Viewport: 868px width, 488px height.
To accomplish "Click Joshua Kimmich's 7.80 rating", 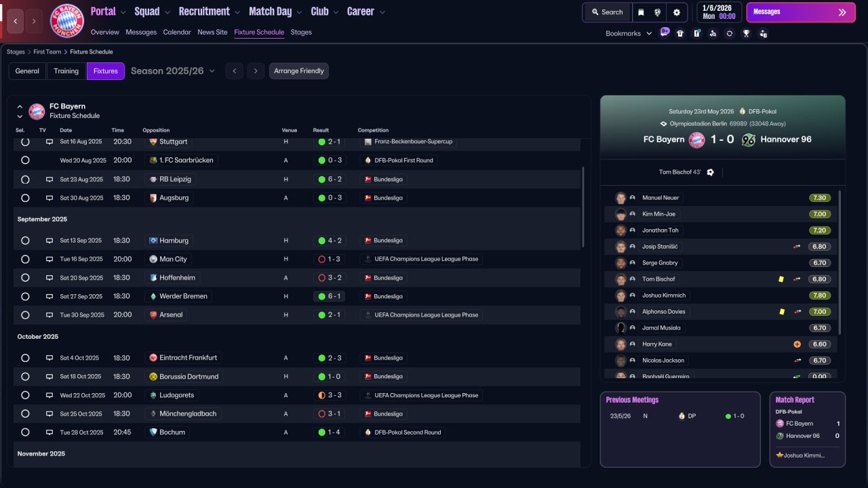I will [819, 296].
